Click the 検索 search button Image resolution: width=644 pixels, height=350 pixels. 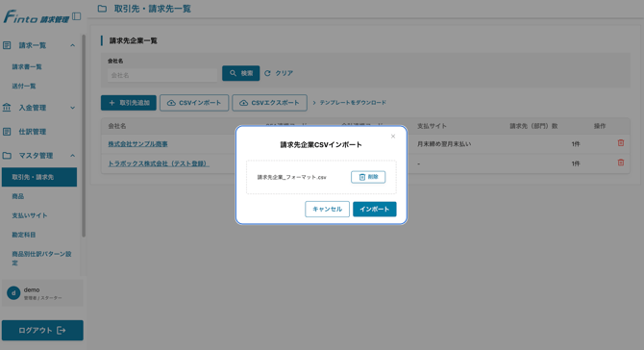pos(240,73)
